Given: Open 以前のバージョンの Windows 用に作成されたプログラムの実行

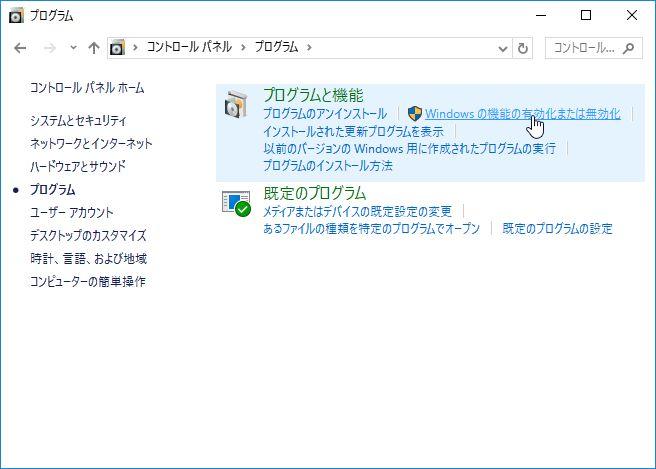Looking at the screenshot, I should click(410, 149).
